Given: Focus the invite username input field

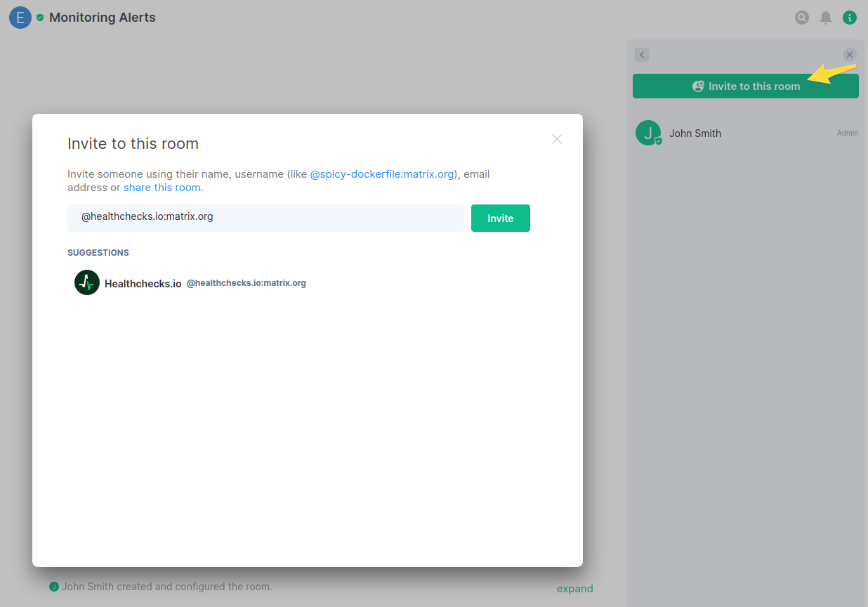Looking at the screenshot, I should [x=265, y=218].
